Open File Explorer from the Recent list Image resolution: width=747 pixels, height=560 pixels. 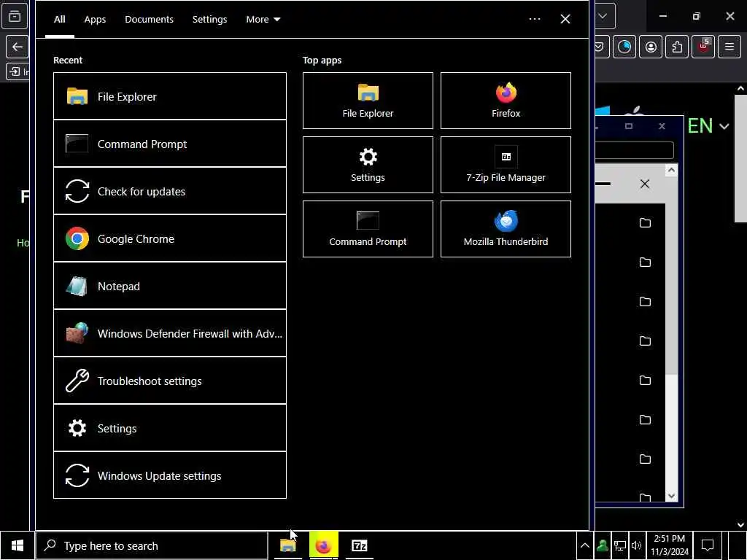(169, 96)
